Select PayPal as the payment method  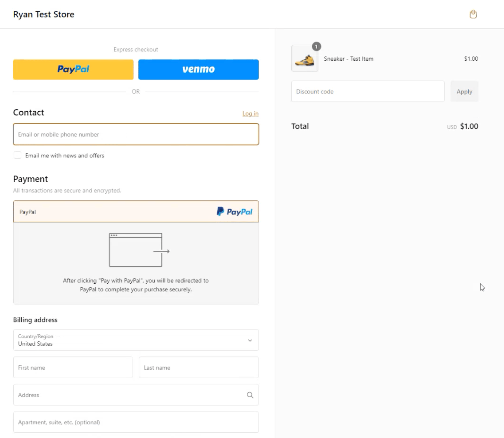coord(136,212)
